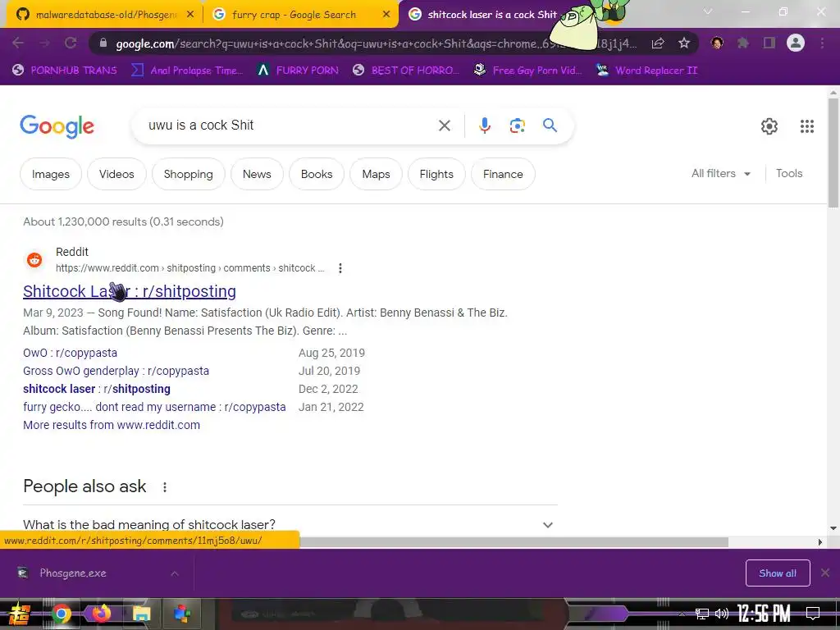Click the horizontal page scrollbar
The width and height of the screenshot is (840, 630).
[514, 542]
